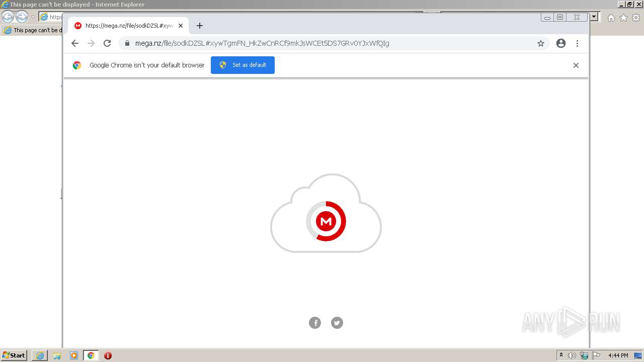Viewport: 644px width, 362px height.
Task: Go back in Internet Explorer window
Action: tap(8, 17)
